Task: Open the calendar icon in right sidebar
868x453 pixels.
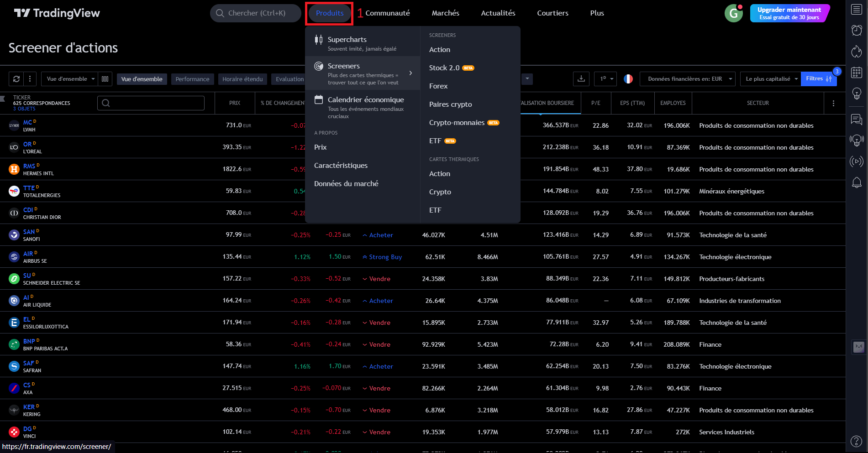Action: [857, 72]
